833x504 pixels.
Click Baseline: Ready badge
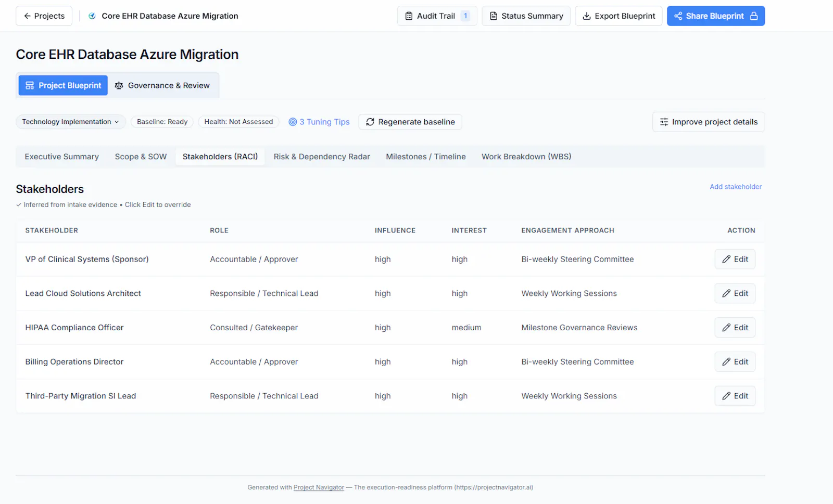point(162,122)
